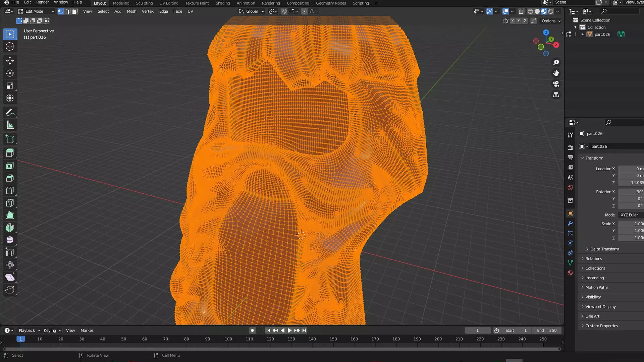Expand the Delta Transform panel
Screen dimensions: 644x362
604,249
